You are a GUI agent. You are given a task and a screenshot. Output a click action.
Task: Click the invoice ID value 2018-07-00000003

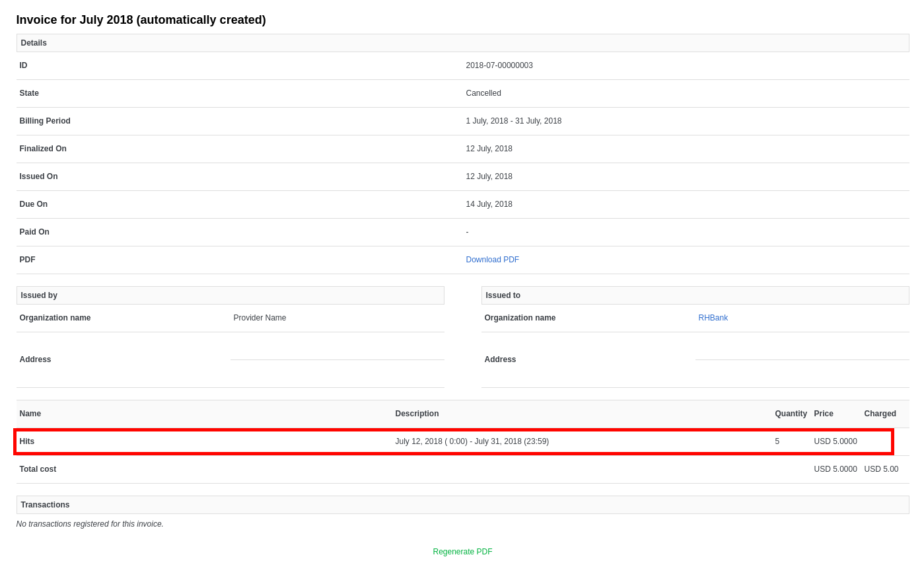(x=499, y=65)
